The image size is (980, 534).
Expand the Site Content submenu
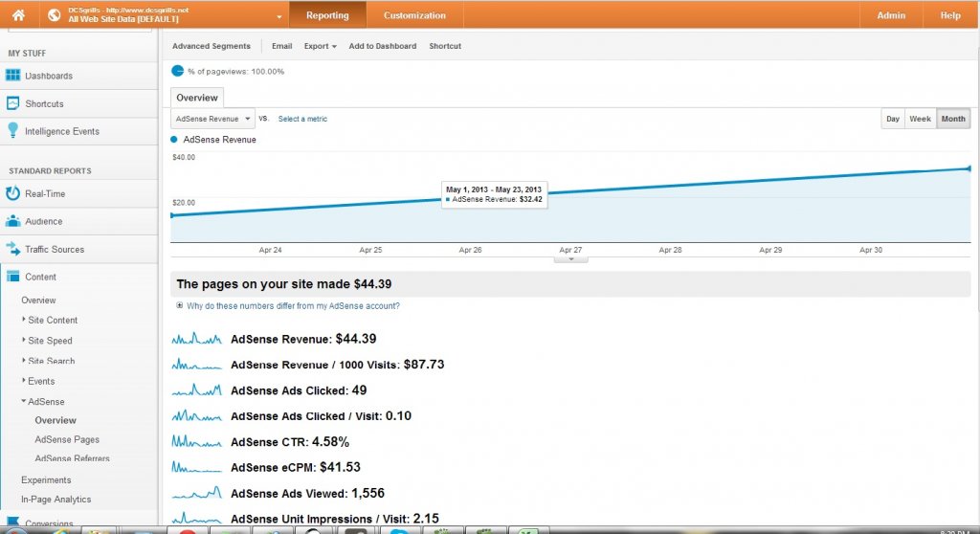click(x=50, y=321)
